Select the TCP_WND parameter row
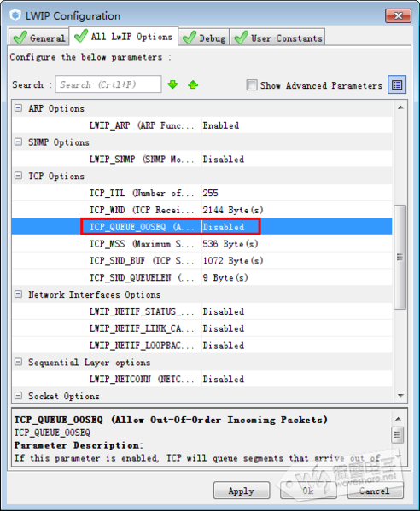The image size is (420, 511). [x=202, y=210]
